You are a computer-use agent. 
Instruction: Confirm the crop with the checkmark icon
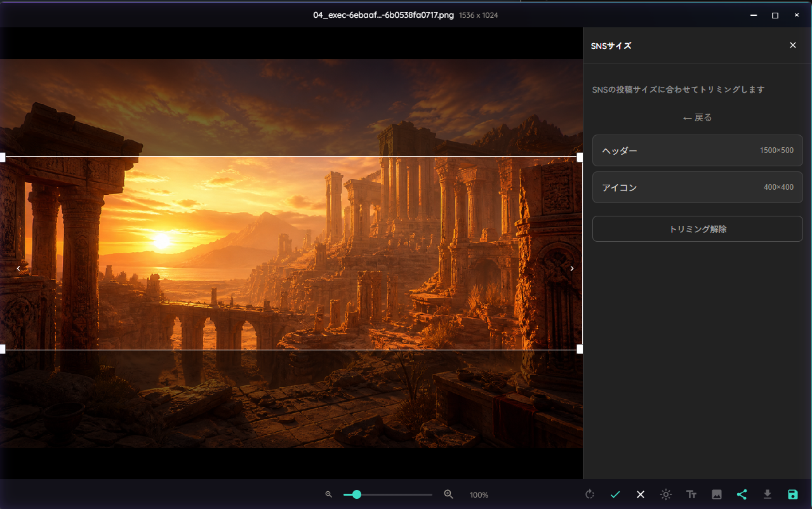(x=615, y=494)
